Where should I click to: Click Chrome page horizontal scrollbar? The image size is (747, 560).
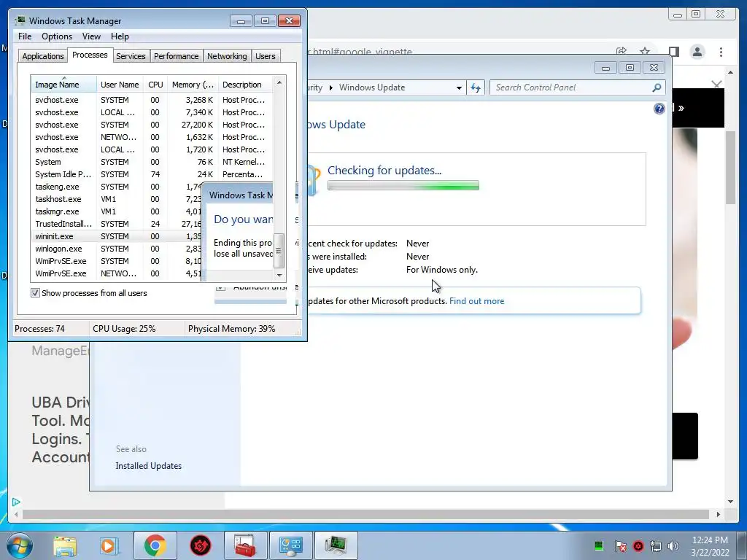pos(365,514)
